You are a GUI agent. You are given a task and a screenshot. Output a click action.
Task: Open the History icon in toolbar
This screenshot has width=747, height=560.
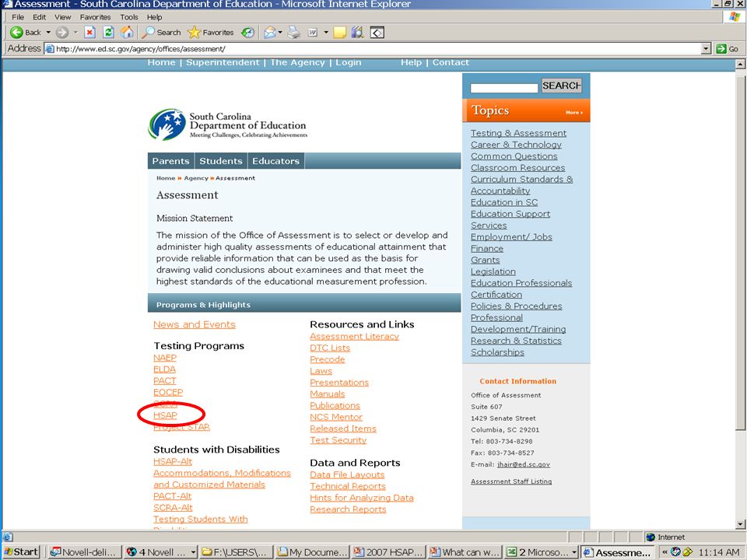click(247, 33)
